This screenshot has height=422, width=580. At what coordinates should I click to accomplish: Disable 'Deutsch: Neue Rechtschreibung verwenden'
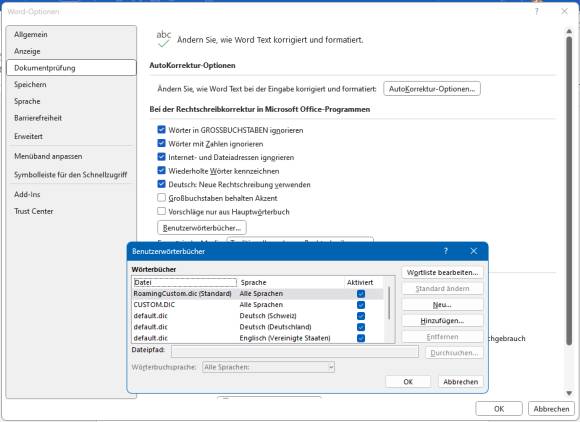click(161, 184)
